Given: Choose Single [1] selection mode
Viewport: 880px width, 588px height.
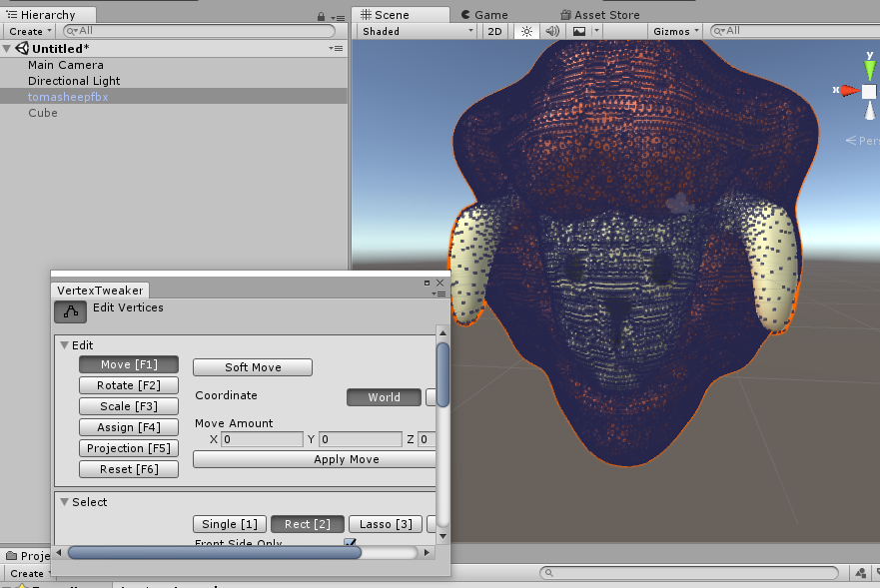Looking at the screenshot, I should point(230,524).
